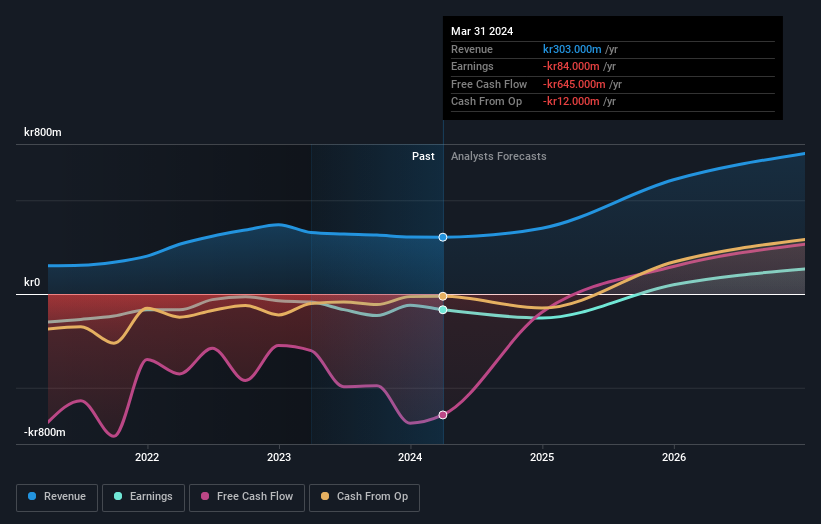Screen dimensions: 821x524
Task: Select the Free Cash Flow data point marker
Action: (443, 415)
